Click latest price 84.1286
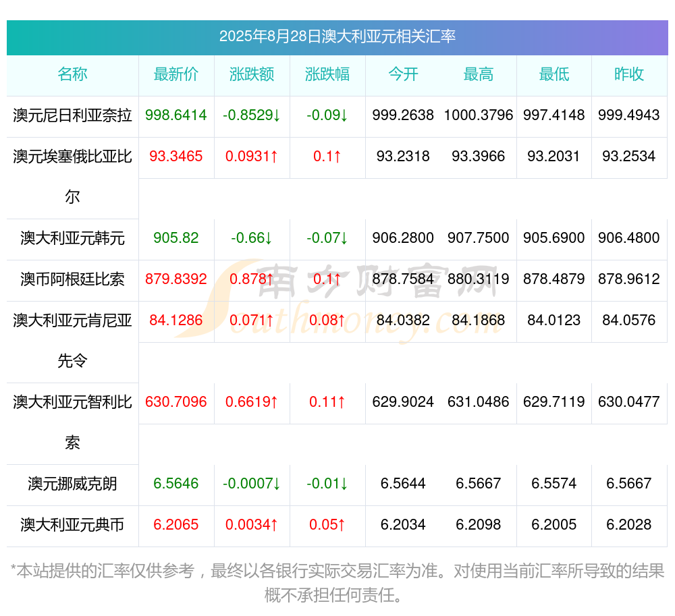The height and width of the screenshot is (616, 675). pyautogui.click(x=175, y=320)
